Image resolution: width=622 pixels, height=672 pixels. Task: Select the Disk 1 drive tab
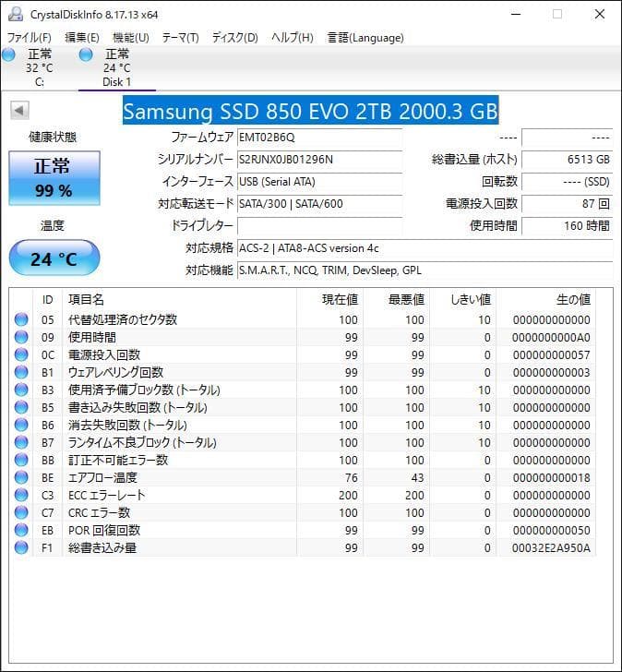click(x=116, y=68)
